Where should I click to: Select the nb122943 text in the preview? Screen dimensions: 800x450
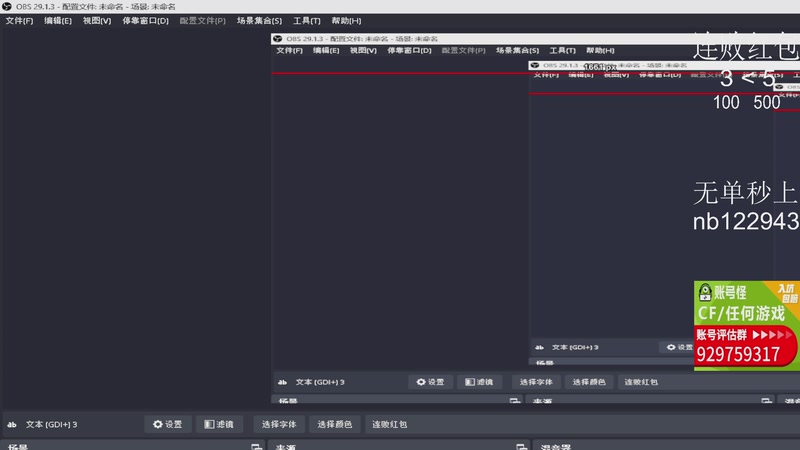(746, 221)
